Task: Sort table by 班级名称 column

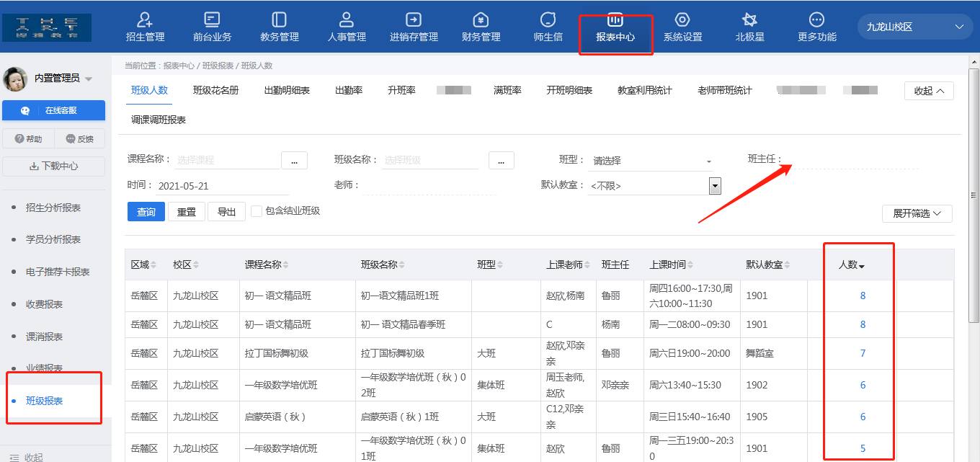Action: click(x=383, y=265)
